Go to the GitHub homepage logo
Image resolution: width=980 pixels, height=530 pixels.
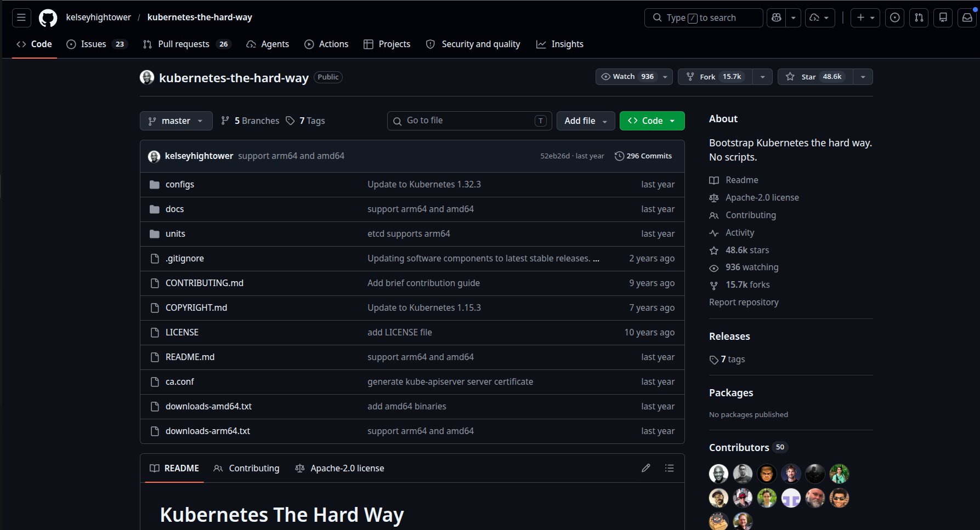48,18
